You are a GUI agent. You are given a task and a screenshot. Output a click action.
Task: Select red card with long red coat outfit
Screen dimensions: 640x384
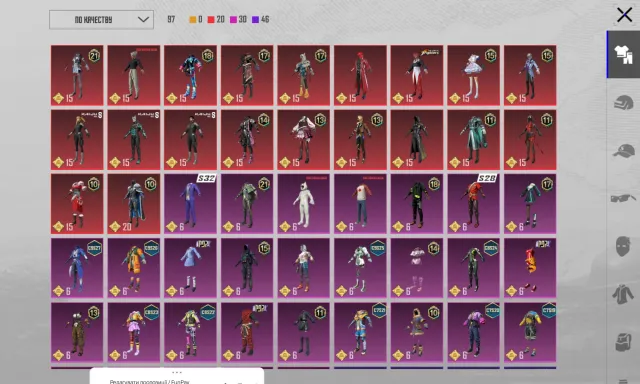(360, 75)
